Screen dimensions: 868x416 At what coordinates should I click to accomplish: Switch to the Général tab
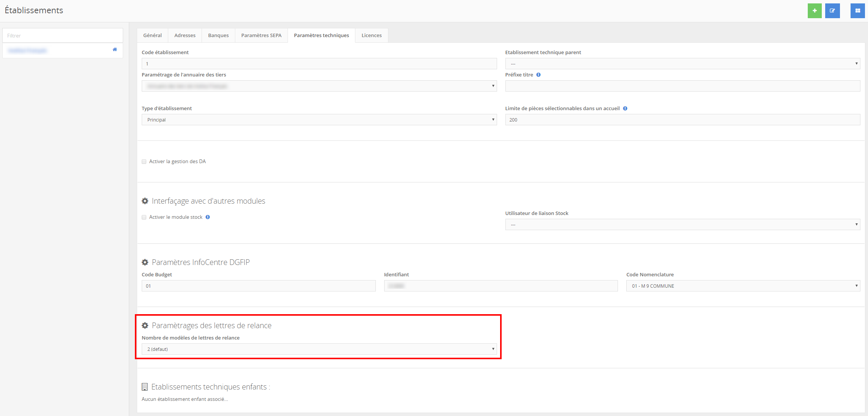click(x=152, y=36)
